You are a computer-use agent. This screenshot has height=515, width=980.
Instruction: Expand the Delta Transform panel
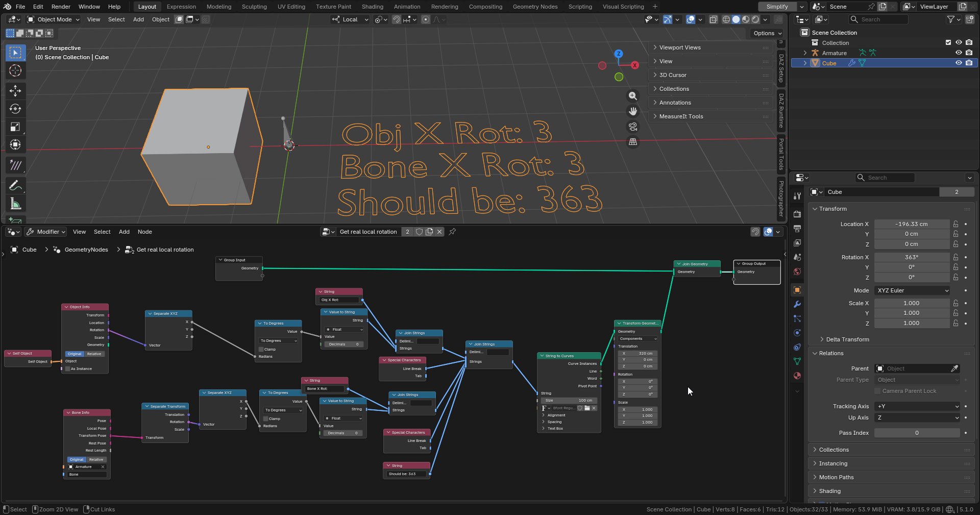[848, 339]
